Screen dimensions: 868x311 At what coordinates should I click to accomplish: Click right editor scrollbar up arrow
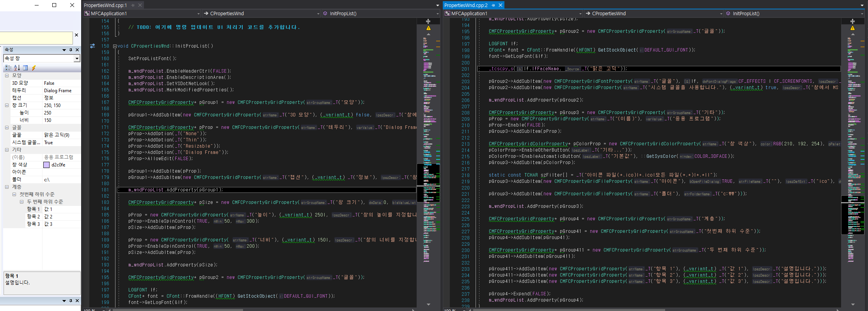pyautogui.click(x=852, y=34)
